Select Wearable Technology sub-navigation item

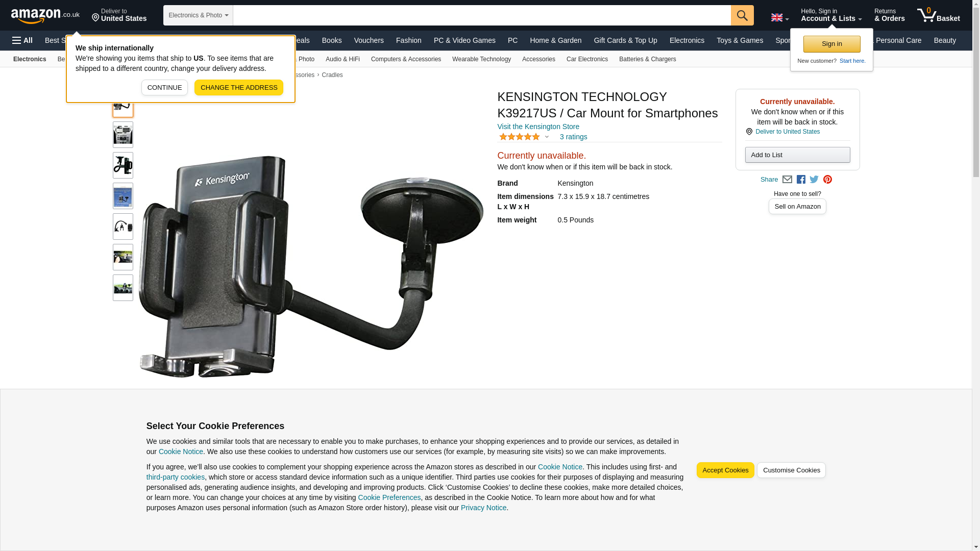click(x=481, y=59)
